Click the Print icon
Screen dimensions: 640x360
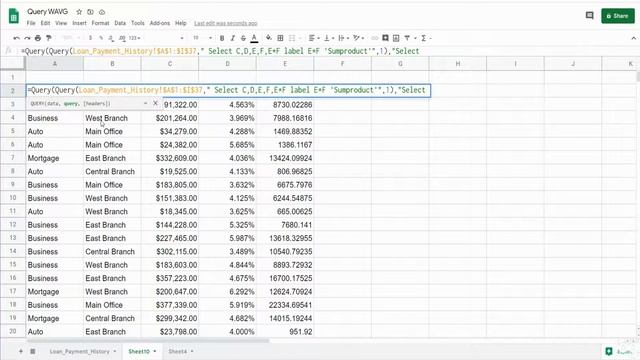click(38, 38)
